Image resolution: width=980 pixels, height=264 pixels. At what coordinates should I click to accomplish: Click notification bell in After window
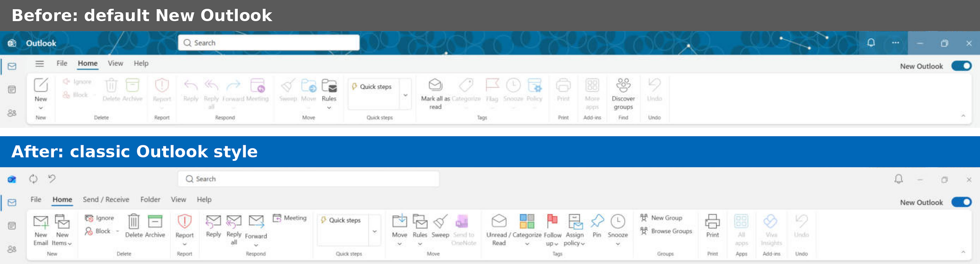898,179
